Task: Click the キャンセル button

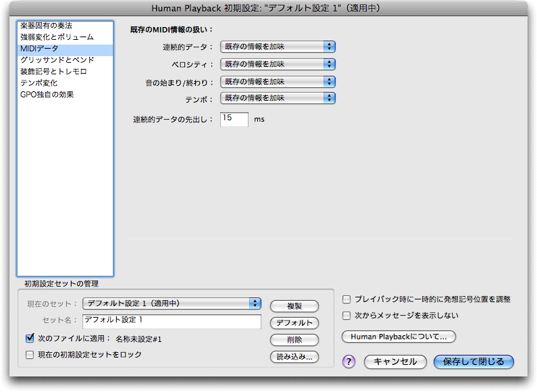Action: pyautogui.click(x=395, y=362)
